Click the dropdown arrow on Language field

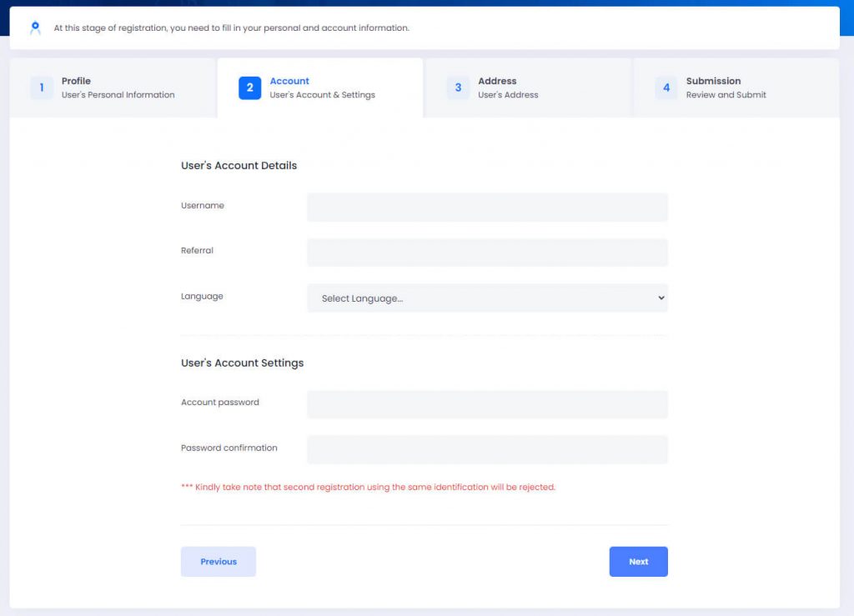pos(661,298)
